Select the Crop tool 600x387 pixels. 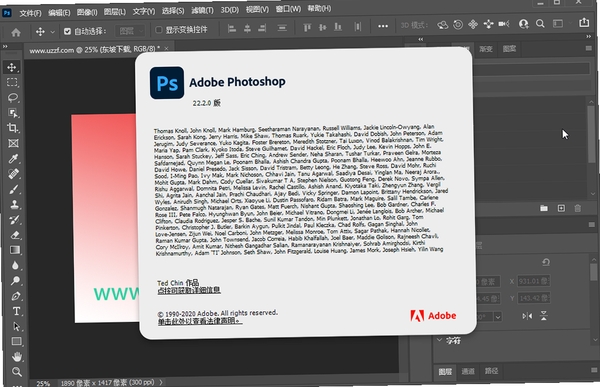coord(13,128)
